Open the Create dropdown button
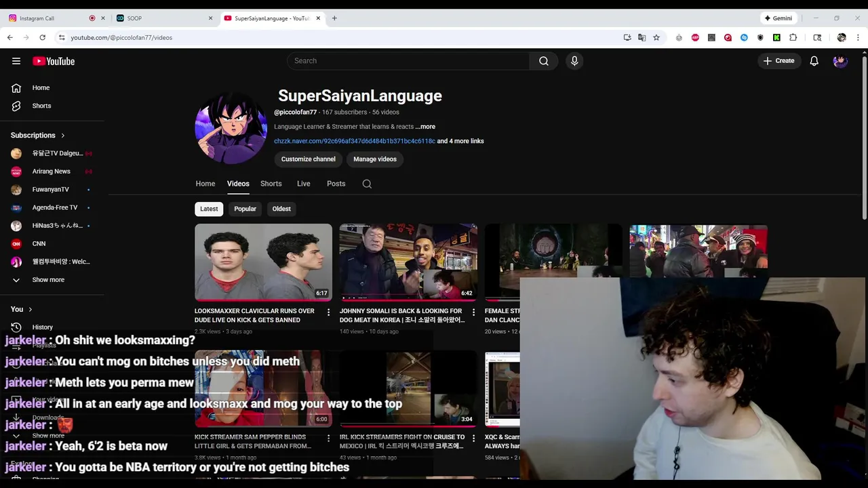 pyautogui.click(x=778, y=61)
